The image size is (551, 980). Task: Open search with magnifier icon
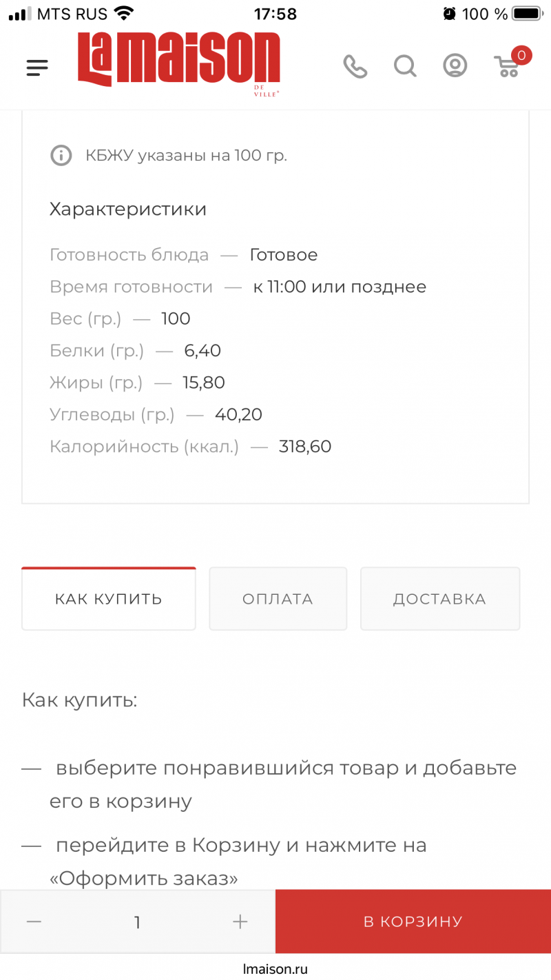[405, 66]
